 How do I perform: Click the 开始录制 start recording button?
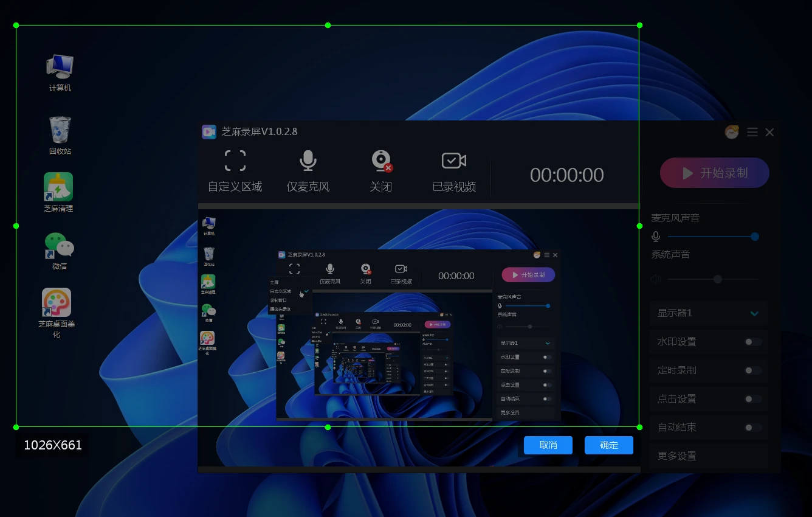click(x=715, y=173)
